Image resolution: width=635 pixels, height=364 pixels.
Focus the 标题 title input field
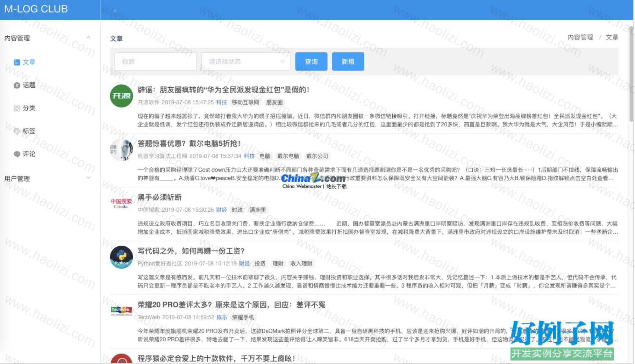(x=156, y=61)
